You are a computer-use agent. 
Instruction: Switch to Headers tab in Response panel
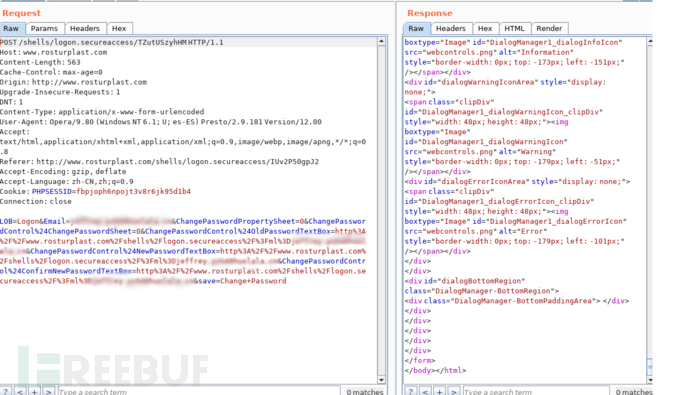pos(451,28)
